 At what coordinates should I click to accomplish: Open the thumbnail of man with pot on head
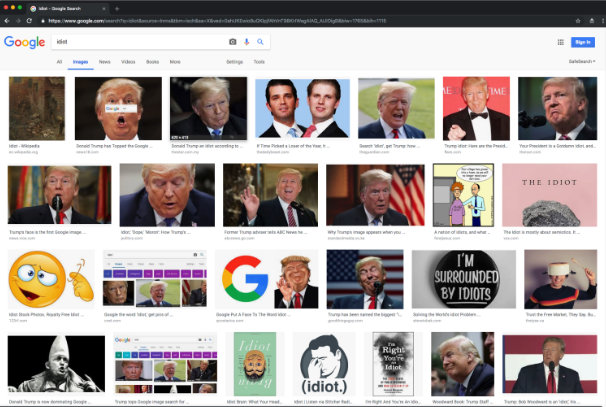pos(560,279)
